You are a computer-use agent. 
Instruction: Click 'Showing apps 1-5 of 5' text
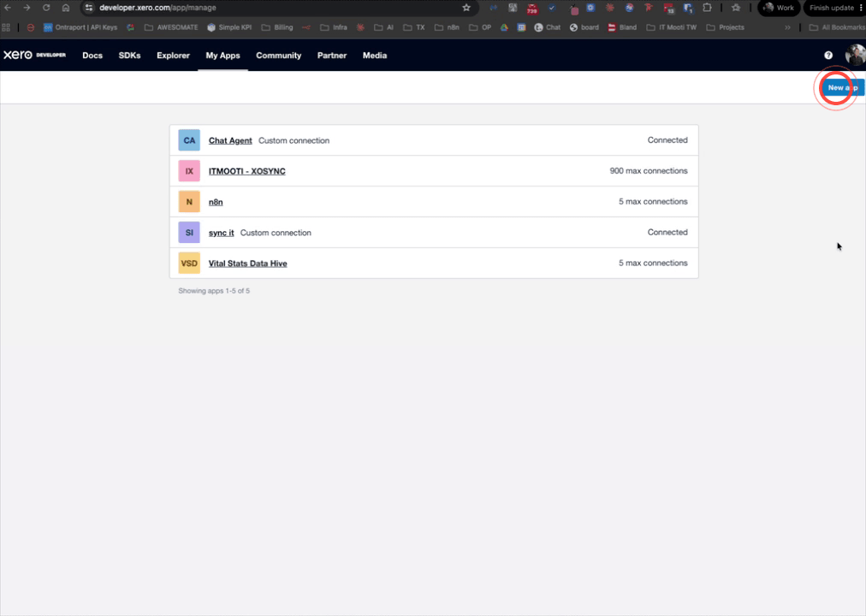(214, 290)
